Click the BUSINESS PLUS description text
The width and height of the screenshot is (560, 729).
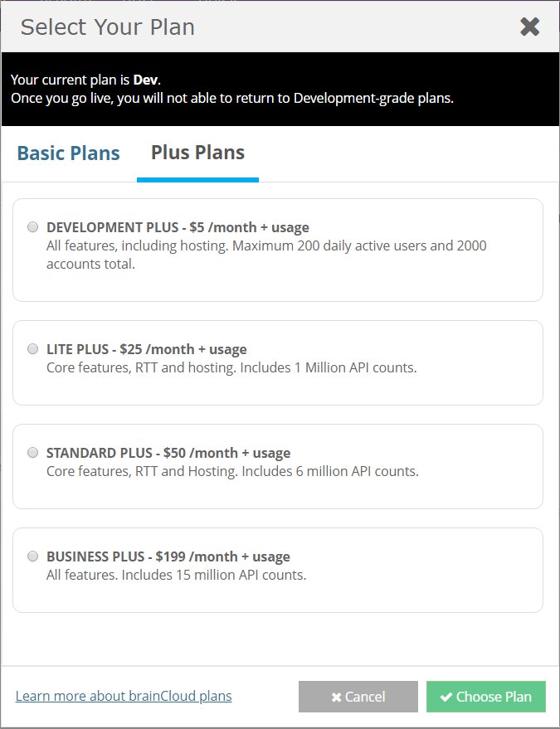click(174, 574)
